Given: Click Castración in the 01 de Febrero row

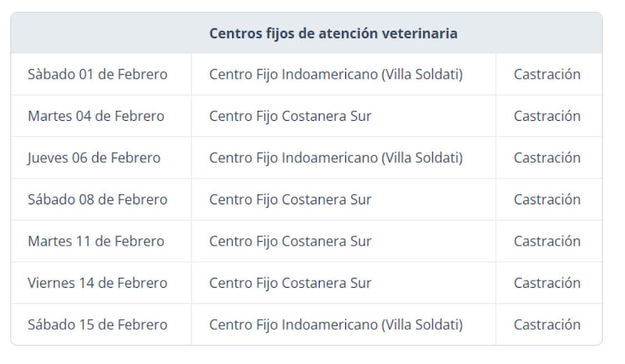Looking at the screenshot, I should coord(547,74).
